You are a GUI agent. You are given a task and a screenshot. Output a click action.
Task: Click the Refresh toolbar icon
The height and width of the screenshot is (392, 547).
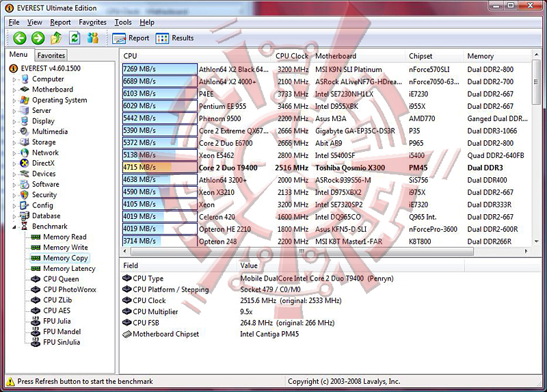point(75,38)
